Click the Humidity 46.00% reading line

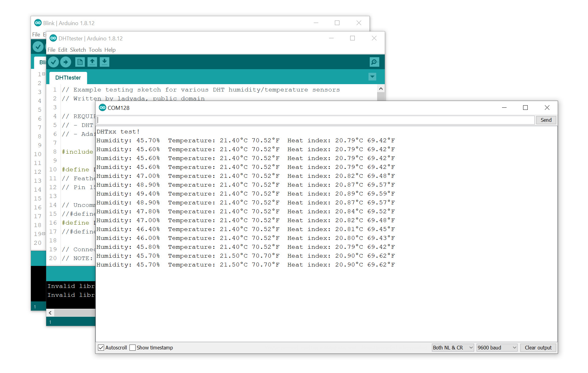pos(245,238)
